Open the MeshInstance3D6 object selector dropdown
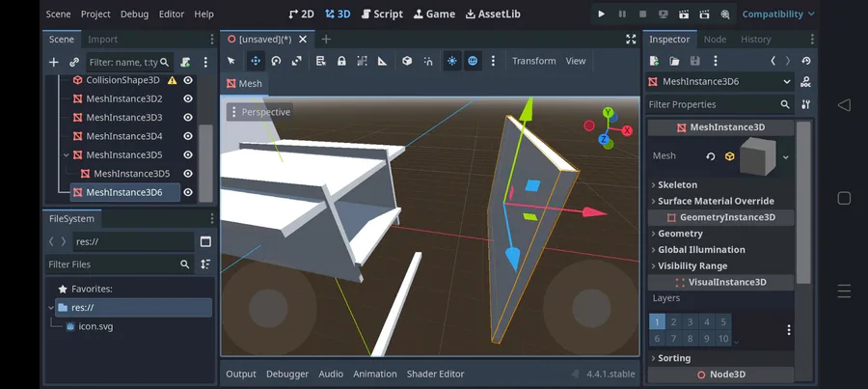 pos(719,82)
